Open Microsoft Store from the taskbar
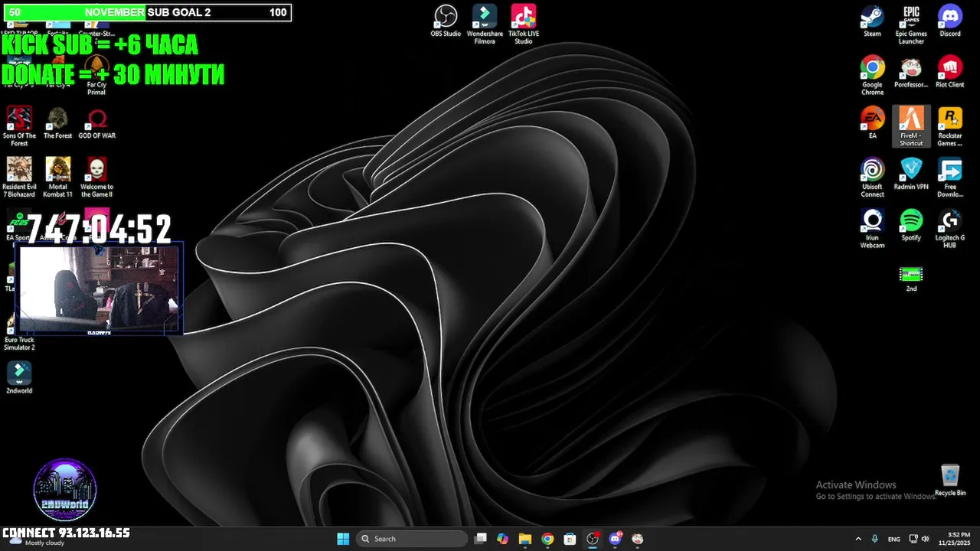980x551 pixels. [570, 539]
